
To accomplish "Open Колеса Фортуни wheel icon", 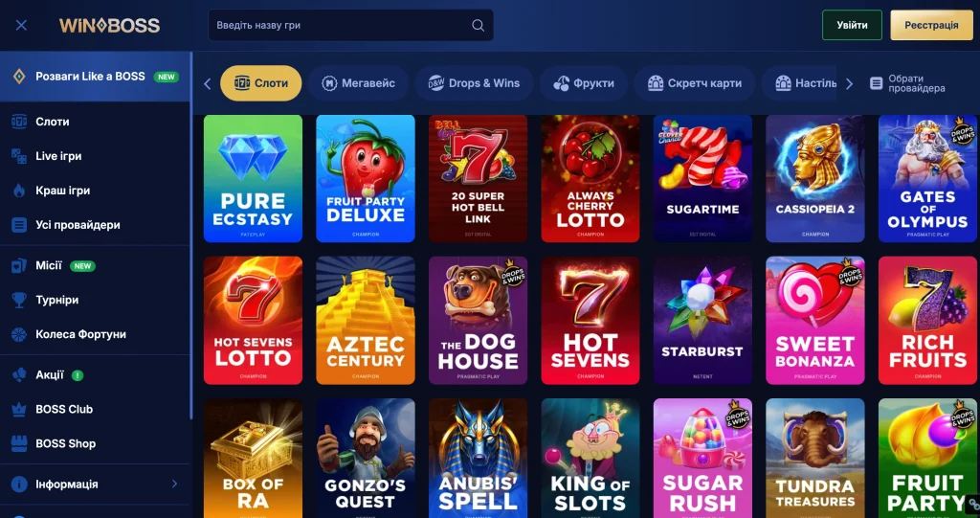I will (19, 334).
